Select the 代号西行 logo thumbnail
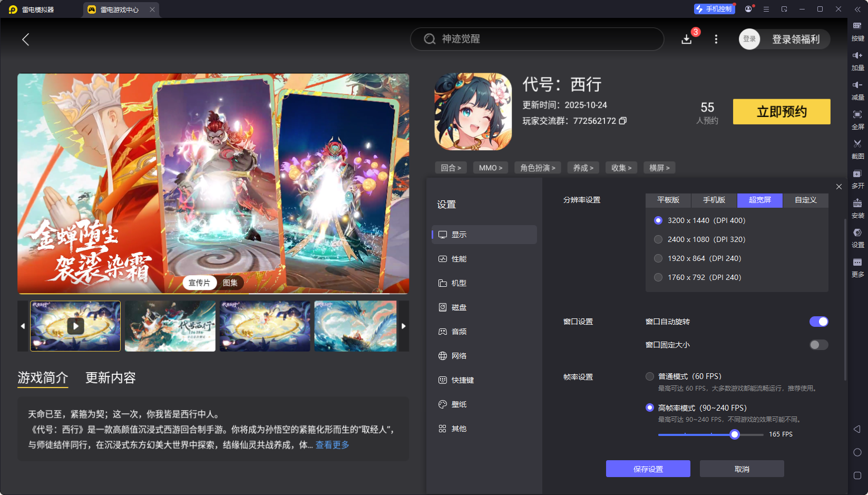868x495 pixels. pos(170,326)
